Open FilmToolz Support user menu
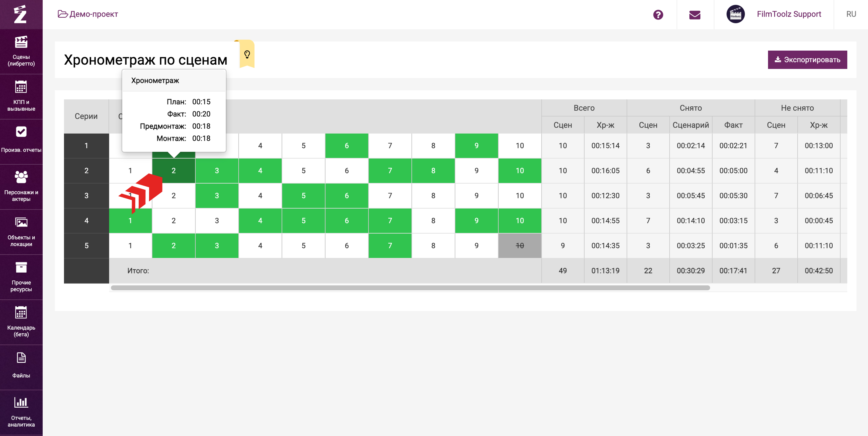Image resolution: width=868 pixels, height=436 pixels. [x=788, y=14]
